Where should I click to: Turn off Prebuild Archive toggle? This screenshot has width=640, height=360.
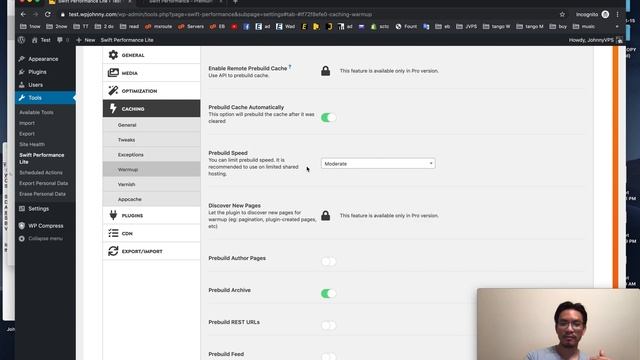click(328, 293)
